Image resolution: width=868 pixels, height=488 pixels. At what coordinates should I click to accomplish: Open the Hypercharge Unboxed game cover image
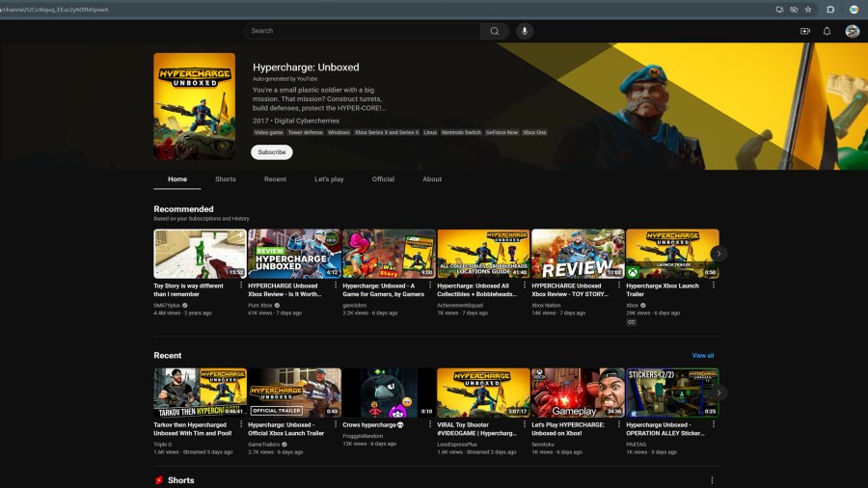194,106
